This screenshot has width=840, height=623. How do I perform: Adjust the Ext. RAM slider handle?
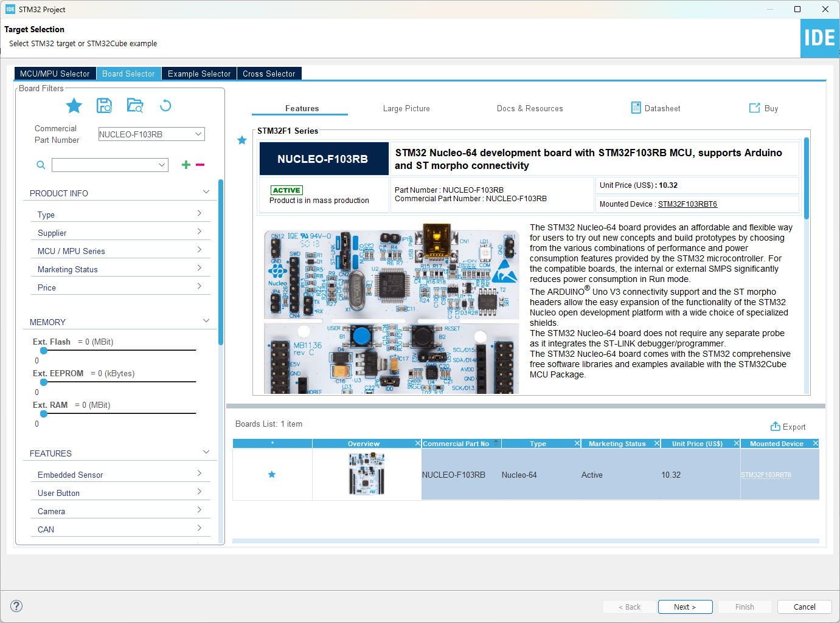click(x=44, y=414)
